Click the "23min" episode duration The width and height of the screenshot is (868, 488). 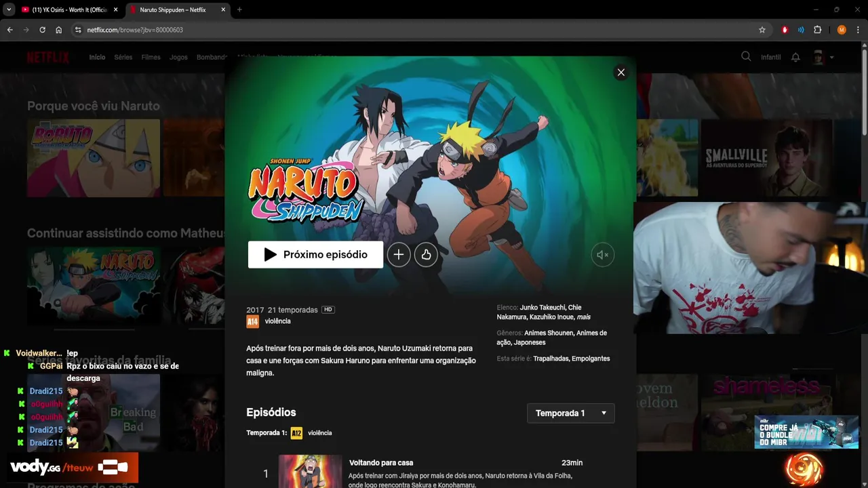(x=572, y=463)
